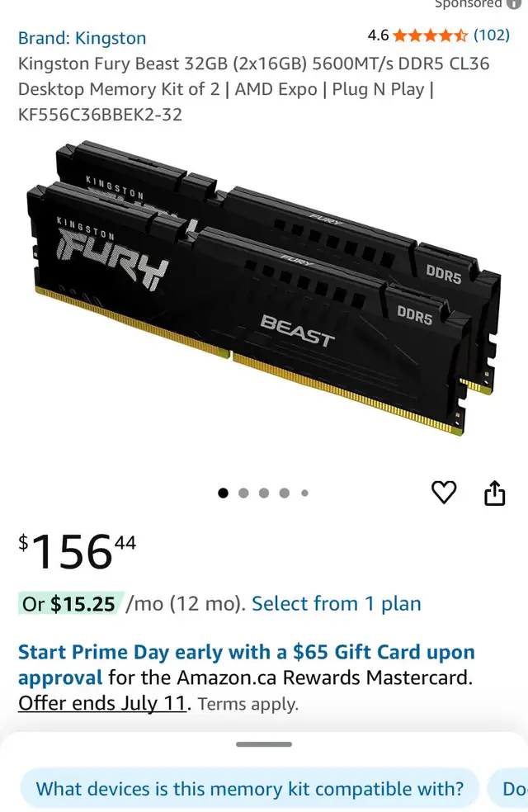Tap the bottom sheet drag handle

[x=264, y=744]
